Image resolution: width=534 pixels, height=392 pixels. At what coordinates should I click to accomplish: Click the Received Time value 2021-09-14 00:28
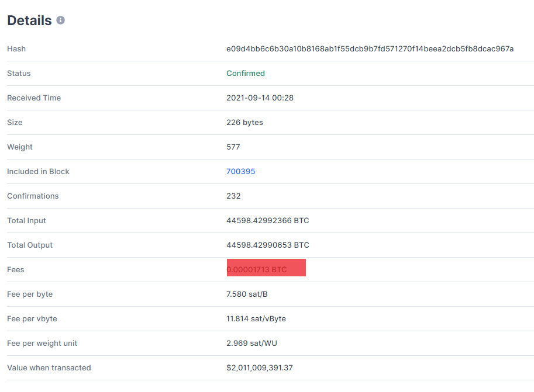click(260, 98)
